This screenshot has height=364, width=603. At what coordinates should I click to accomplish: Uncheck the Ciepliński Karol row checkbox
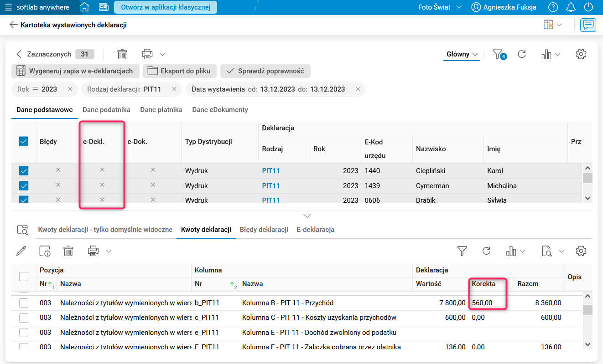tap(24, 171)
